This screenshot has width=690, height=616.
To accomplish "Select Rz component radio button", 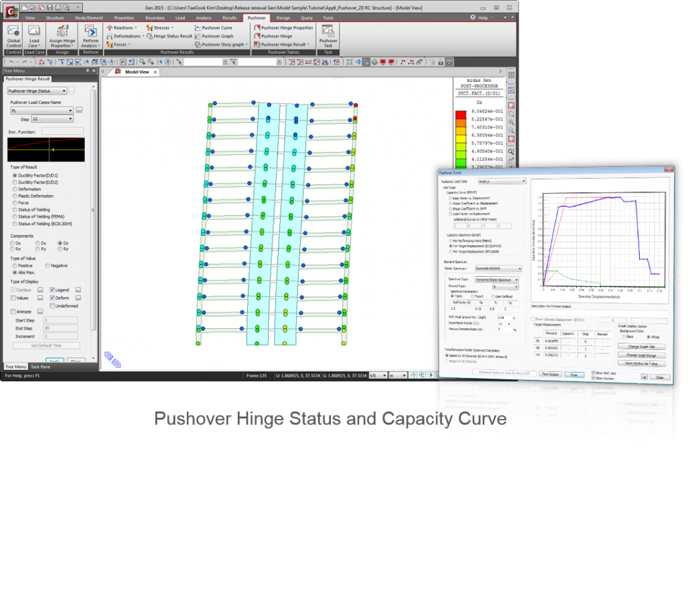I will 63,249.
